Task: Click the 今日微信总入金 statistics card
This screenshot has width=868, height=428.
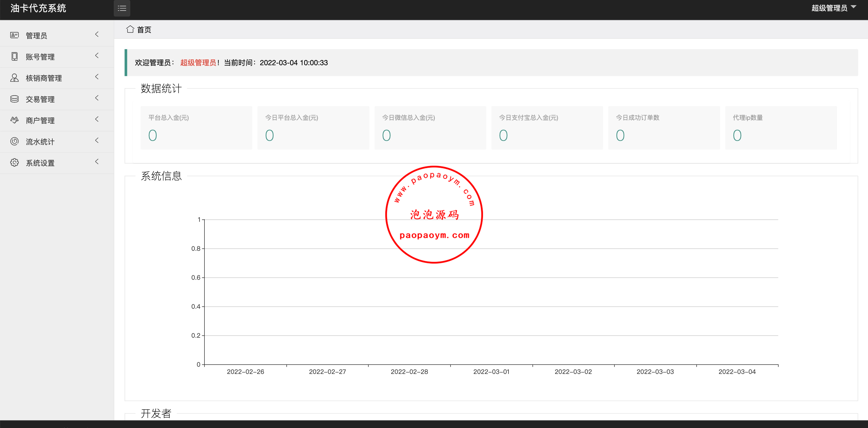Action: 430,128
